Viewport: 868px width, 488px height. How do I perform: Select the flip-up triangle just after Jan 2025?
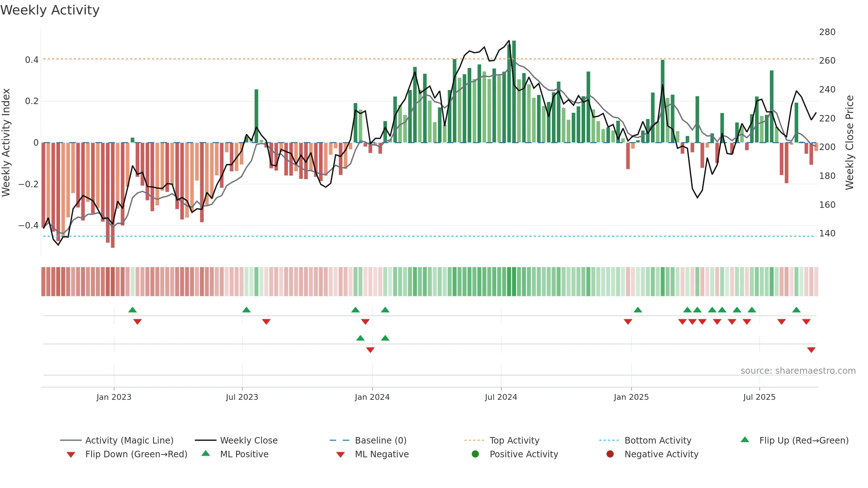point(638,310)
